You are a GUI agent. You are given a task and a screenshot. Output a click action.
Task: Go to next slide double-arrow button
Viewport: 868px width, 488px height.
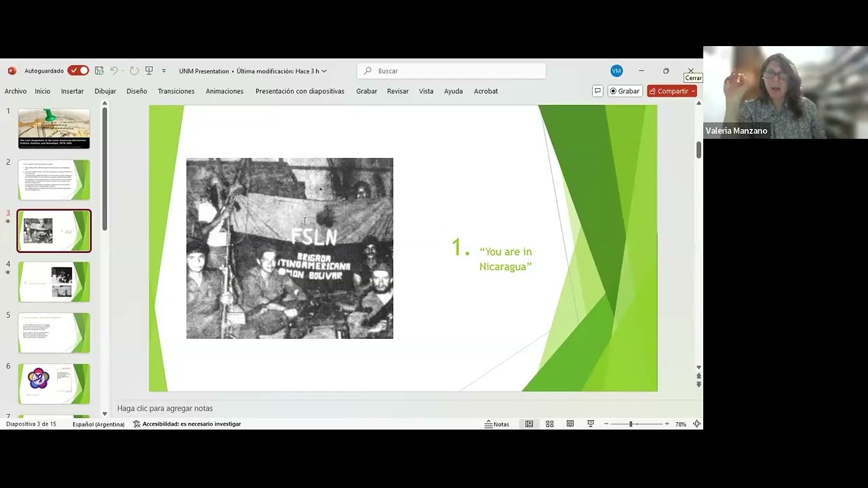698,384
